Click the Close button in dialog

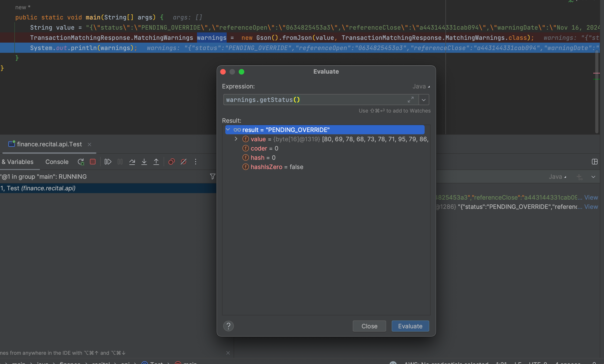click(369, 326)
